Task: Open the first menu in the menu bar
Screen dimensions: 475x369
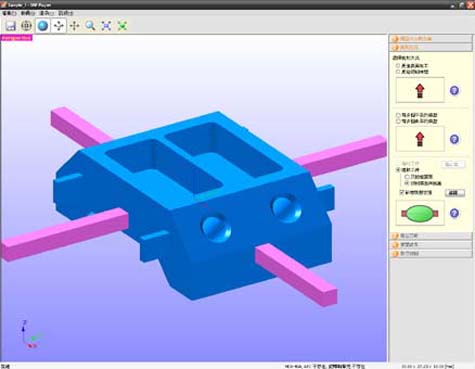Action: [9, 13]
